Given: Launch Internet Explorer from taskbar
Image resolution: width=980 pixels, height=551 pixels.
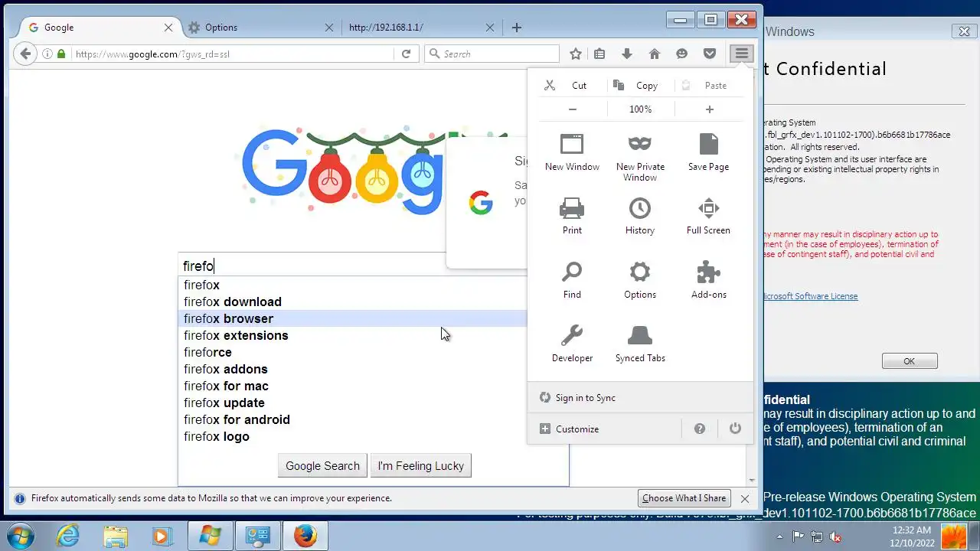Looking at the screenshot, I should point(67,535).
